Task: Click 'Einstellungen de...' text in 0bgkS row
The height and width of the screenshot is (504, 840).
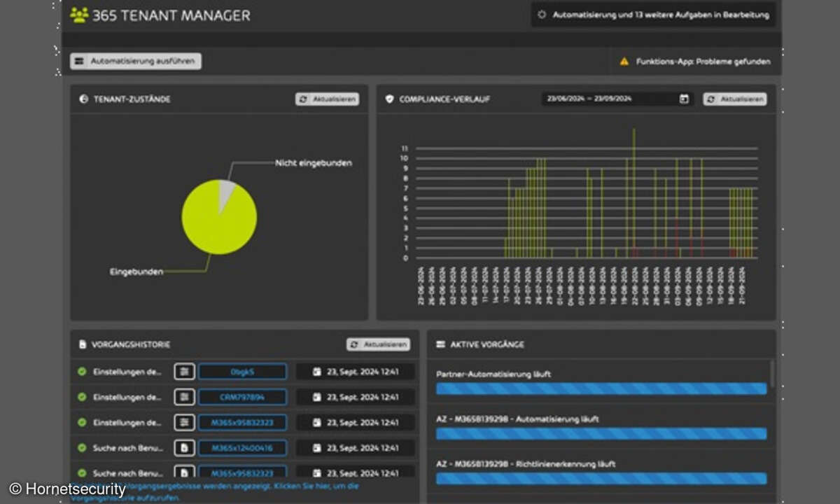Action: click(128, 372)
